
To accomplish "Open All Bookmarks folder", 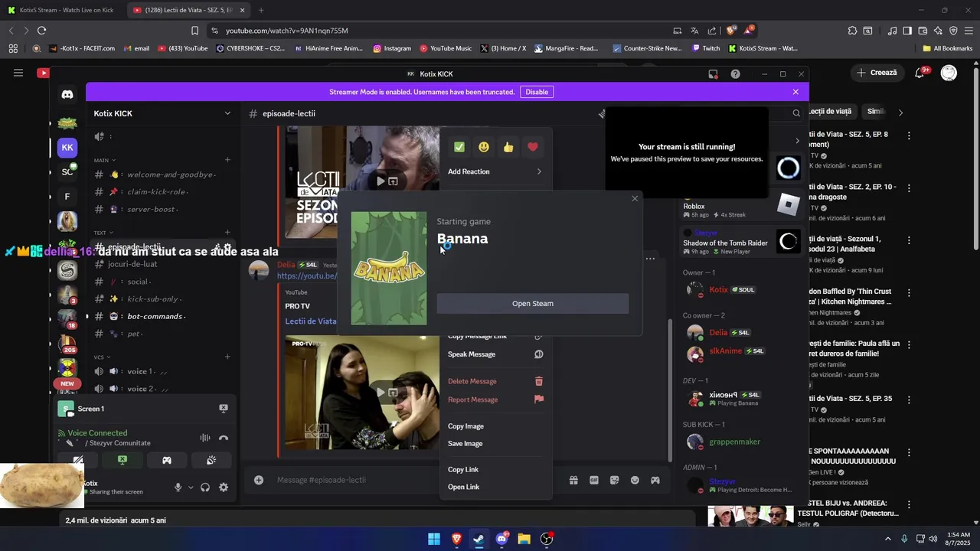I will (948, 48).
